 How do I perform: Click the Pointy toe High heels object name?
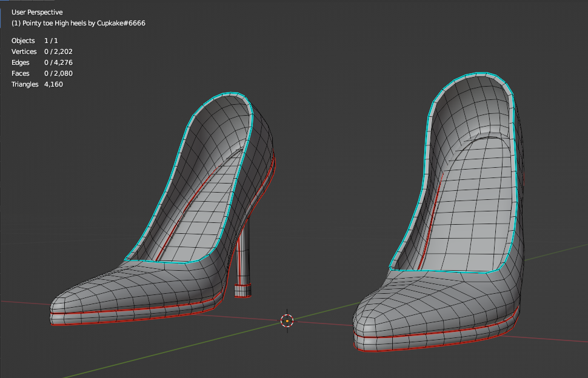78,23
